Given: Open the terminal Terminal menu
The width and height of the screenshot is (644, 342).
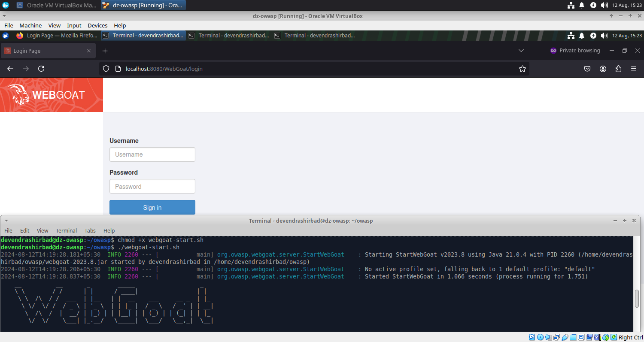Looking at the screenshot, I should click(66, 230).
